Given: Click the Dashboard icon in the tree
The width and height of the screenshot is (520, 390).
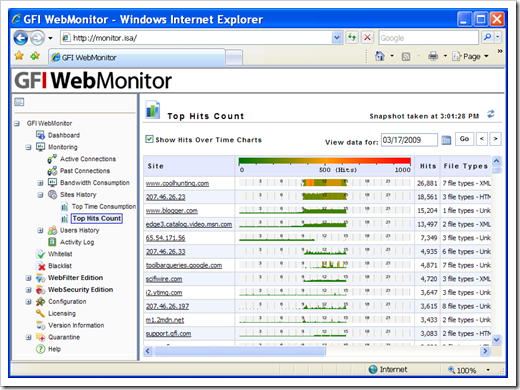Looking at the screenshot, I should 40,135.
